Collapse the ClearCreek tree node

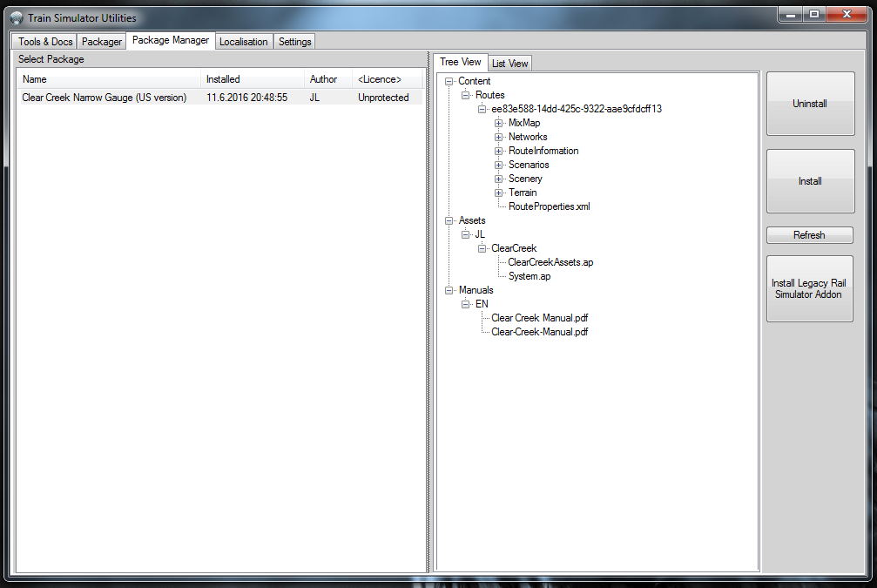point(482,248)
